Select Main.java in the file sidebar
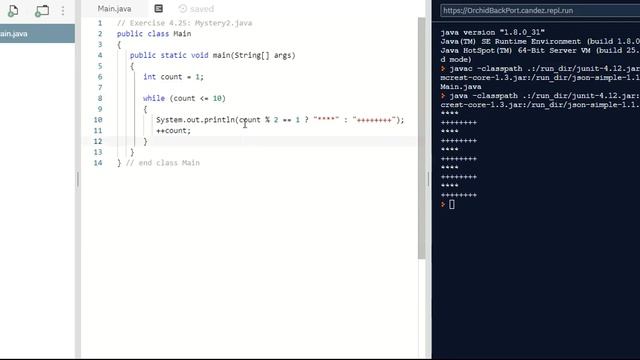 click(37, 33)
